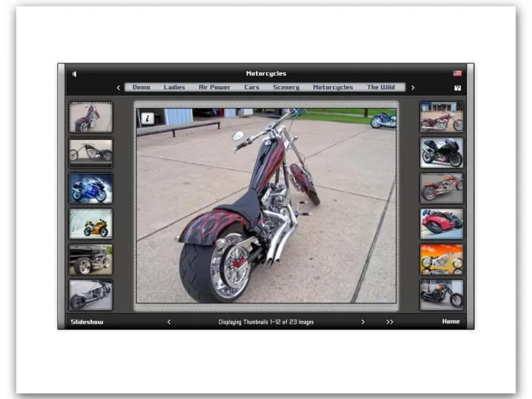The height and width of the screenshot is (399, 532).
Task: Click the 'Motorcycles' gallery title
Action: coord(266,74)
